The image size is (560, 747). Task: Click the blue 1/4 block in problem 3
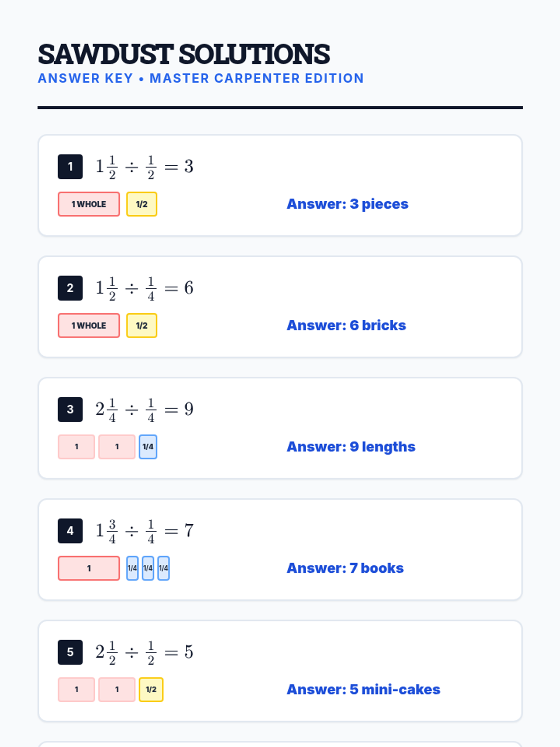click(x=148, y=447)
